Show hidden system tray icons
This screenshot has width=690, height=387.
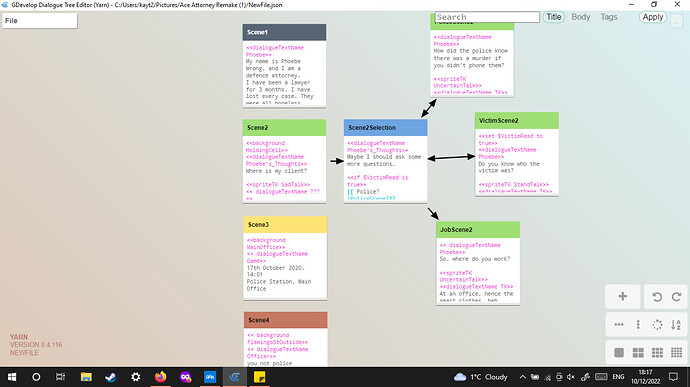click(x=522, y=377)
